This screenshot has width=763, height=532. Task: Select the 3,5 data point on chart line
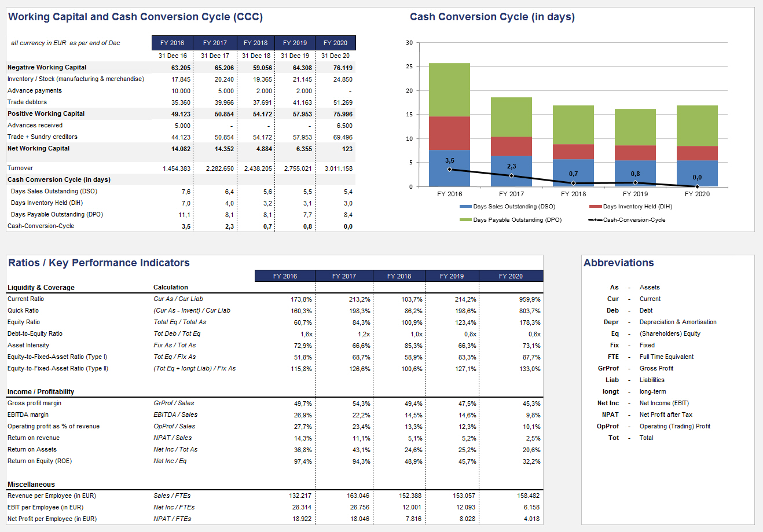pyautogui.click(x=450, y=169)
